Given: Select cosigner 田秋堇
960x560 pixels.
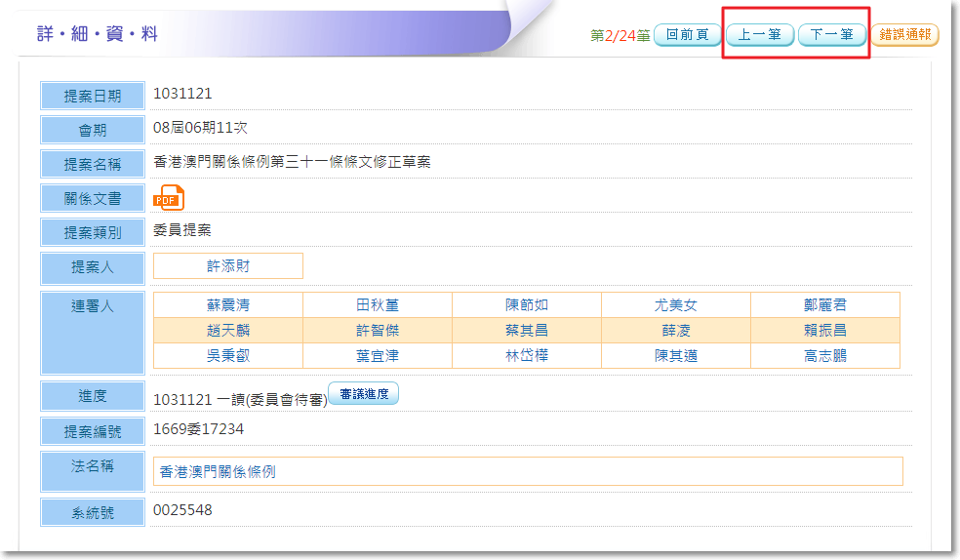Looking at the screenshot, I should tap(377, 305).
